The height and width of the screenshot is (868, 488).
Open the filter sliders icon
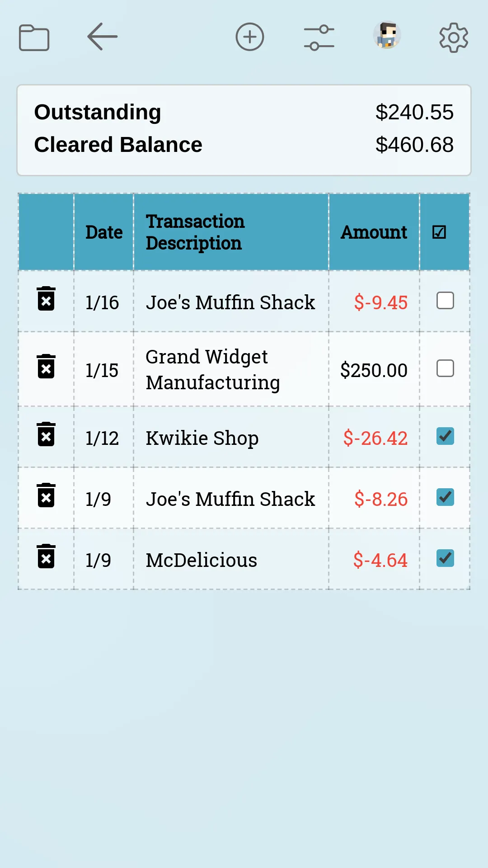(319, 37)
